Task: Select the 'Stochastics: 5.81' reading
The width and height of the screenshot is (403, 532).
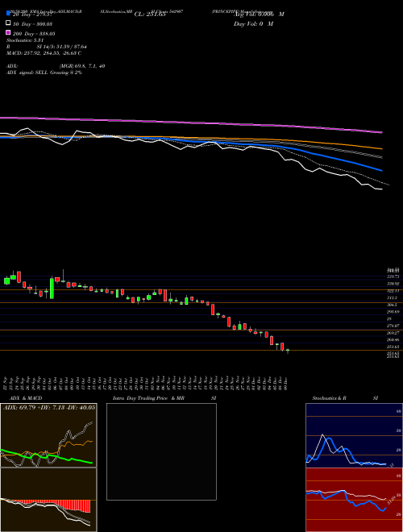Action: [x=25, y=40]
